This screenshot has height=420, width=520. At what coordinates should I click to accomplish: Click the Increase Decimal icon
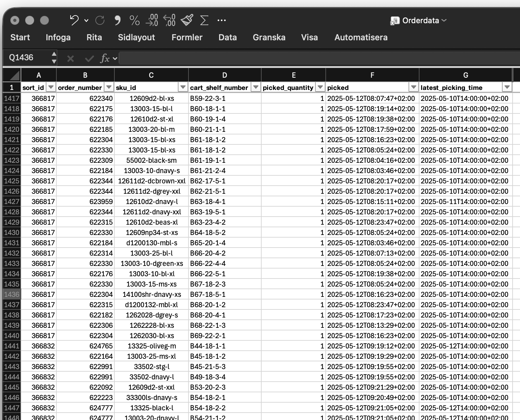(x=152, y=20)
